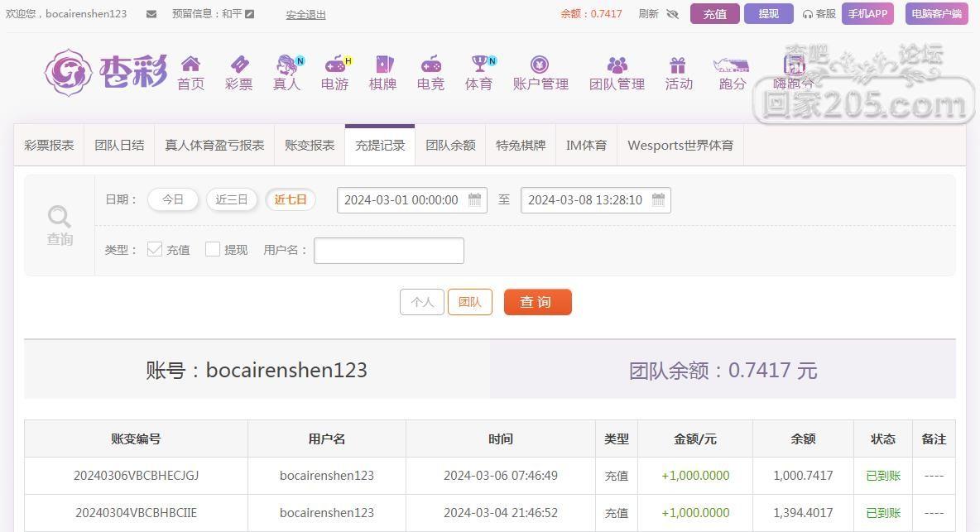Open the 体育 trophy icon

pos(478,65)
